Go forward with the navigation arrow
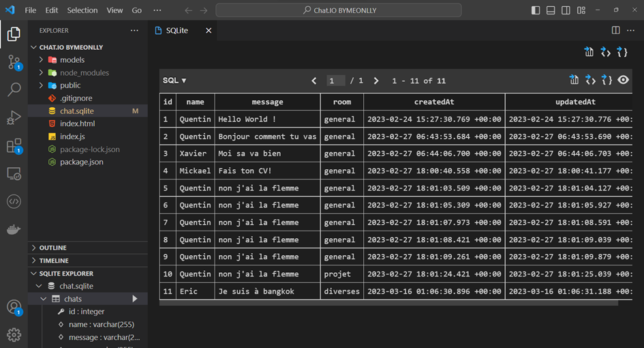This screenshot has height=348, width=644. 204,10
